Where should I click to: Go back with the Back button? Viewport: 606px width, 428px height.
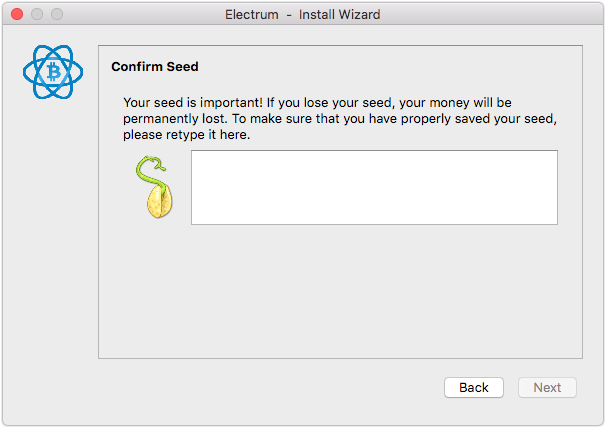(474, 387)
